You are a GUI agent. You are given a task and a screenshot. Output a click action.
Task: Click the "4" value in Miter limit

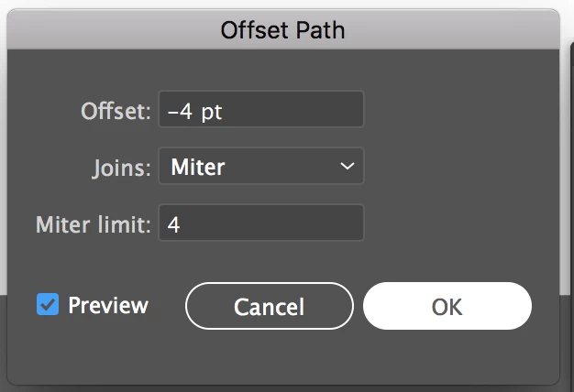[x=173, y=225]
